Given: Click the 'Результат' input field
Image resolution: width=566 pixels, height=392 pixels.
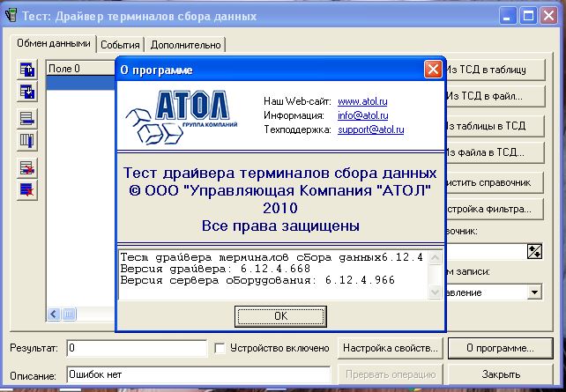Looking at the screenshot, I should pos(137,348).
